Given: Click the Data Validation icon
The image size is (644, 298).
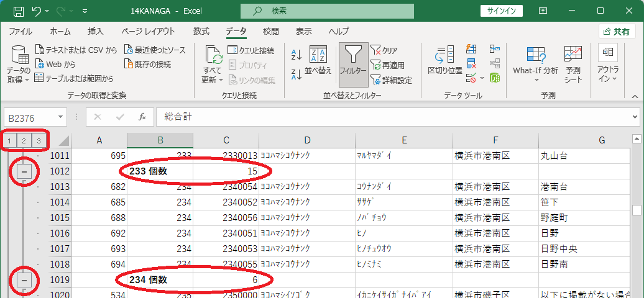Looking at the screenshot, I should coord(471,77).
